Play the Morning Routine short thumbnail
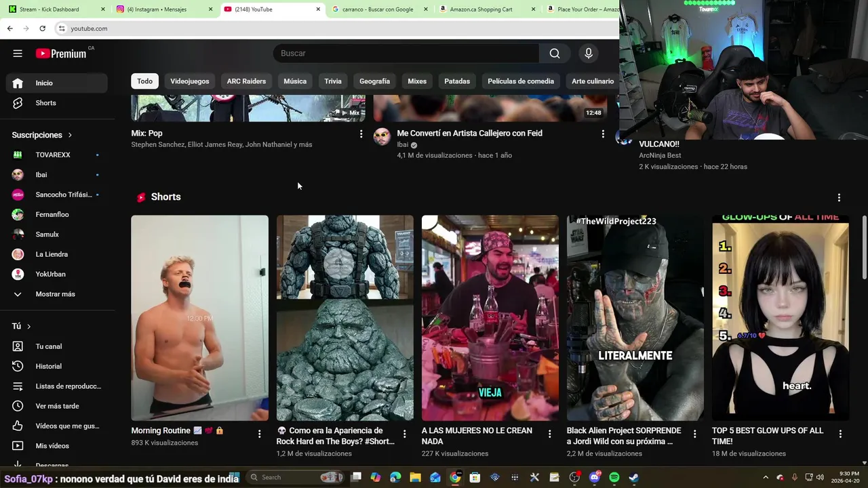868x488 pixels. click(x=199, y=318)
